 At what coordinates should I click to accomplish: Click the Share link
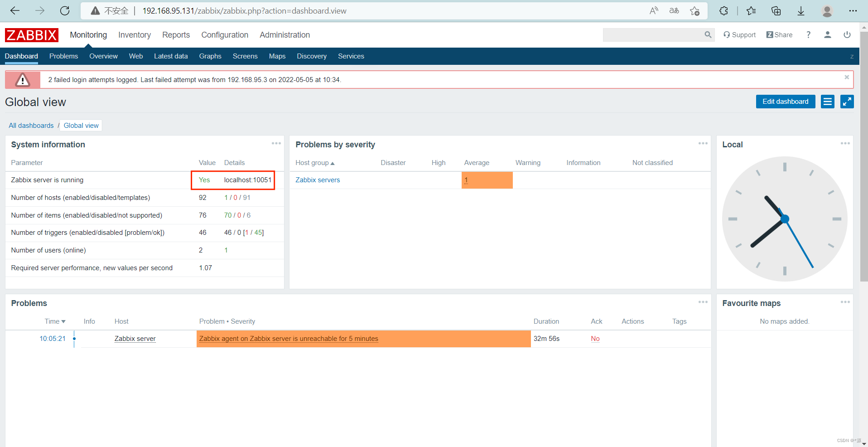[780, 35]
